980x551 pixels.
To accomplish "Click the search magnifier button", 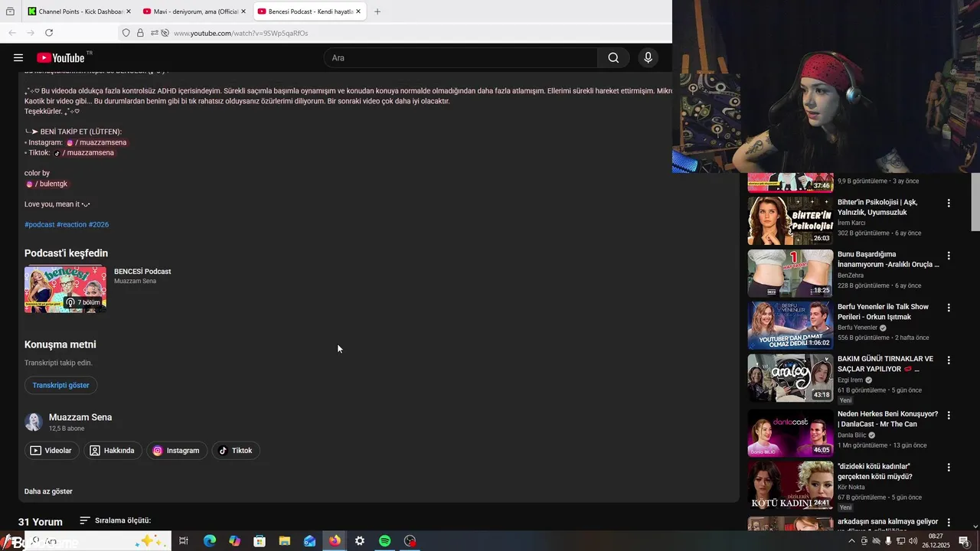I will point(613,57).
